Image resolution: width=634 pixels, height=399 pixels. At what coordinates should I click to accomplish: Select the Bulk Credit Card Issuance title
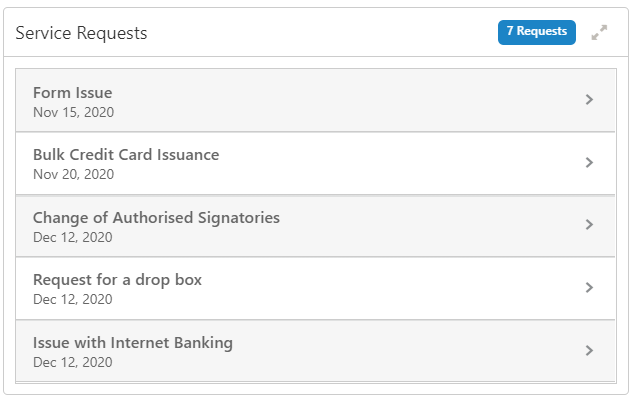(x=126, y=155)
